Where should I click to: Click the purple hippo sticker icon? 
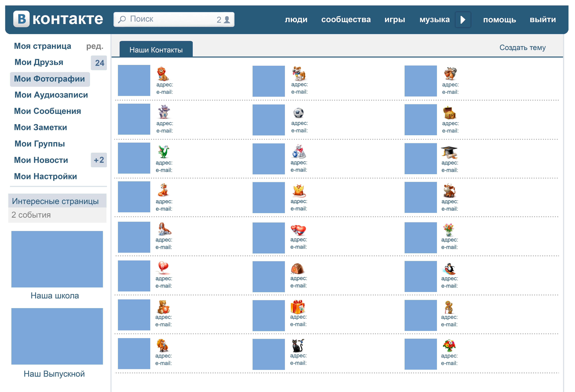tap(164, 112)
